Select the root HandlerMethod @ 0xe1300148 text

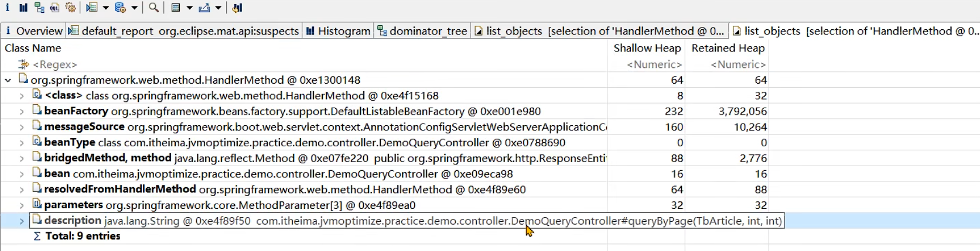[196, 80]
